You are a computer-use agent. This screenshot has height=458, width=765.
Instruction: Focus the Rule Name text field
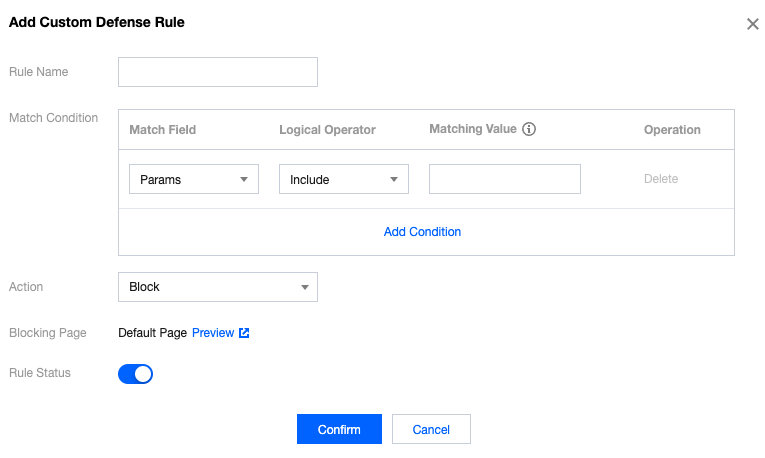[x=217, y=72]
